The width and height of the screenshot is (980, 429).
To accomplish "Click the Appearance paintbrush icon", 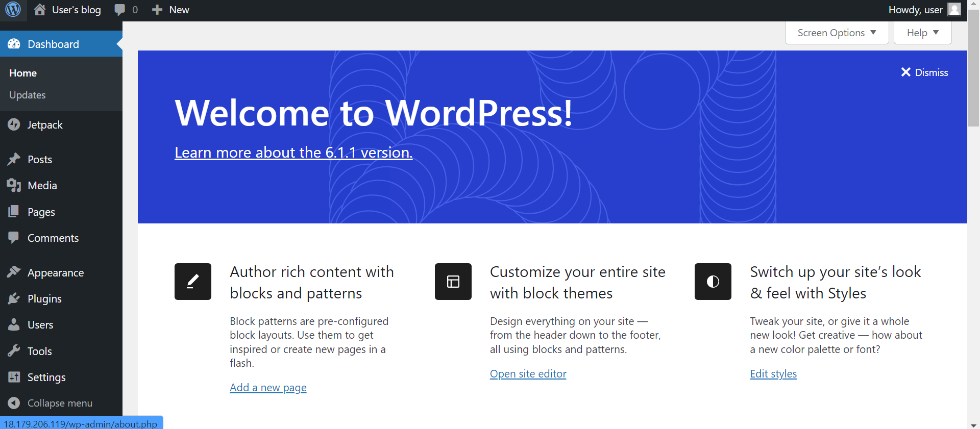I will pyautogui.click(x=14, y=272).
